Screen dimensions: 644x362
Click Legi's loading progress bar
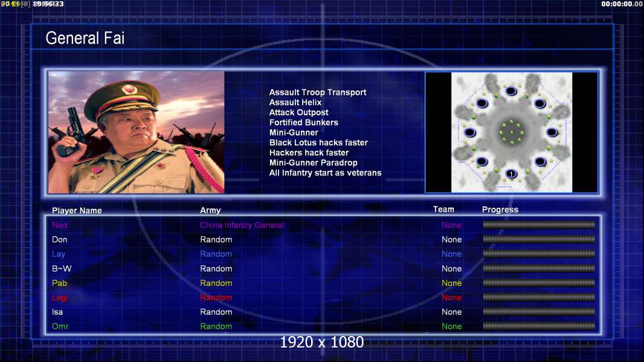tap(539, 297)
